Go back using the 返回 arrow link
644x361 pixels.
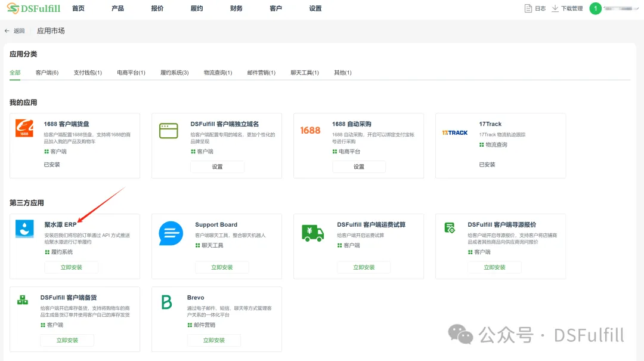coord(15,30)
